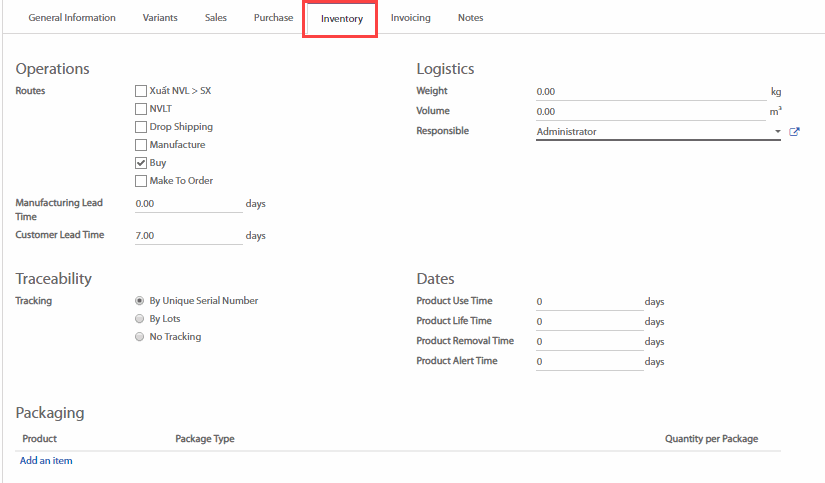825x483 pixels.
Task: Go to the Sales tab
Action: click(x=216, y=18)
